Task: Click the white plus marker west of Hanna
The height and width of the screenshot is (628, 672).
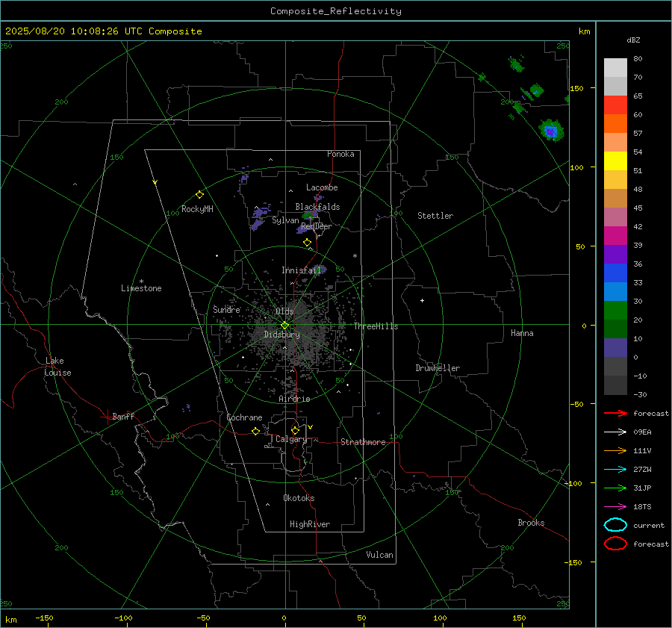Action: point(422,300)
